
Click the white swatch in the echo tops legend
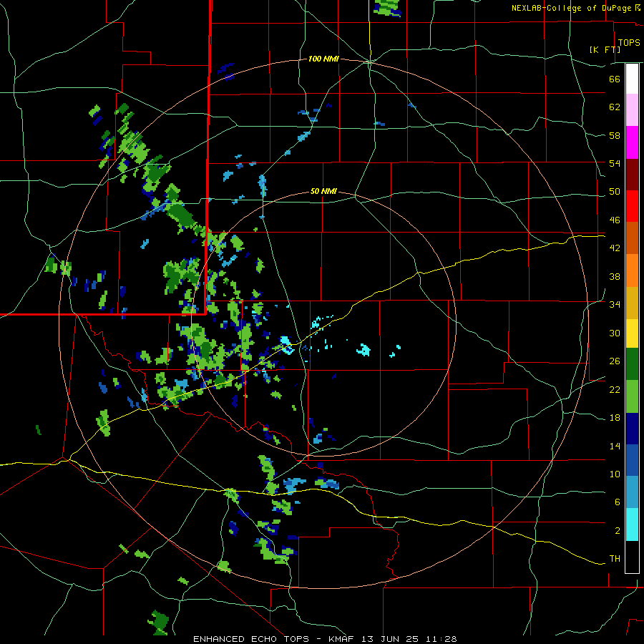click(632, 79)
